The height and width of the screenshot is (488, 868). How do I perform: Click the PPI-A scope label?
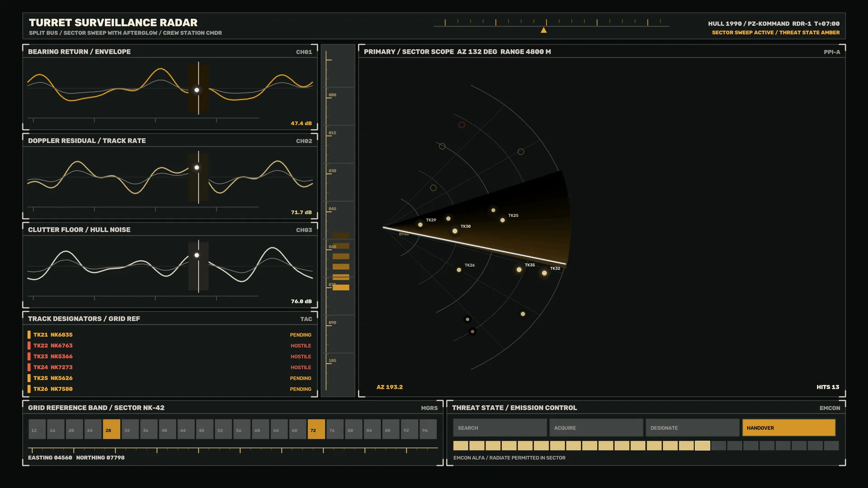click(832, 52)
